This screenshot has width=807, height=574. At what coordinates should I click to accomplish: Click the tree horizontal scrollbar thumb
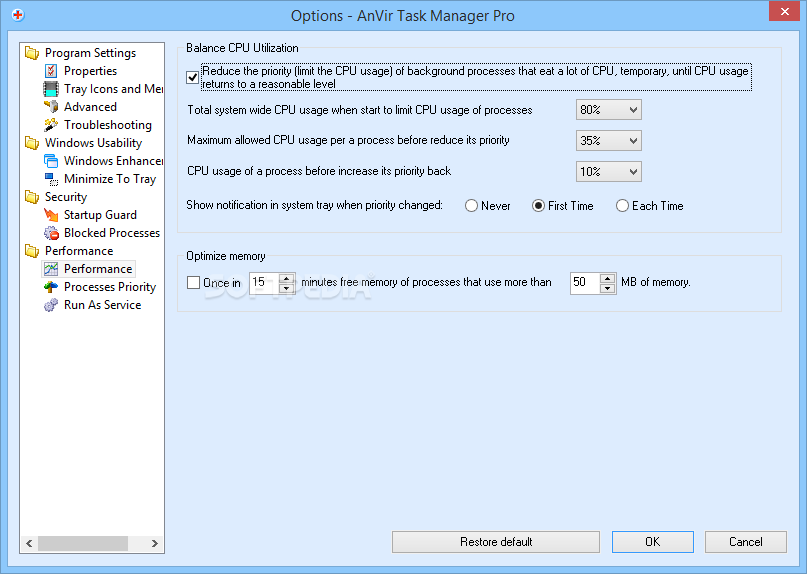point(83,544)
